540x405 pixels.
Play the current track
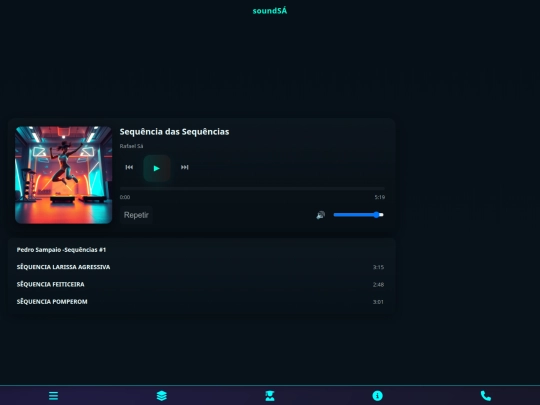157,168
